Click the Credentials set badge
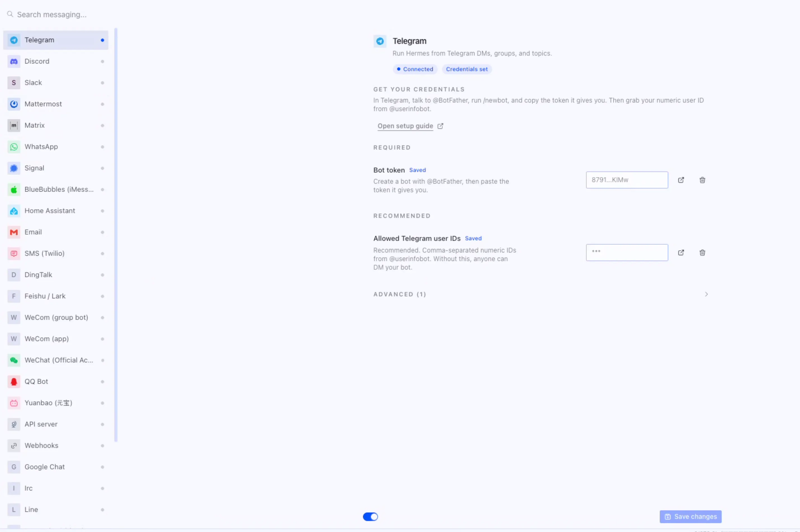 click(x=467, y=69)
